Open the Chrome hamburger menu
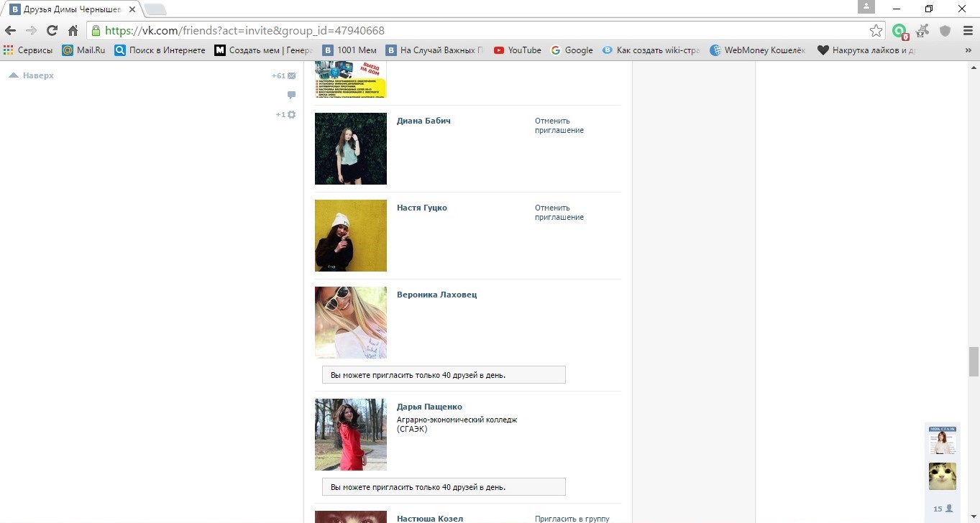 click(x=968, y=31)
